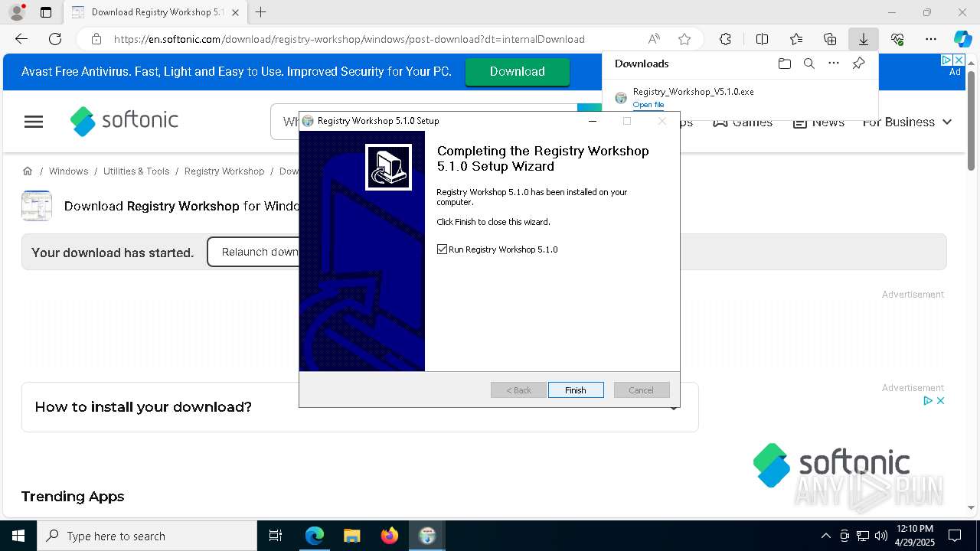Close top banner ad X
Screen dimensions: 980x551
coord(958,60)
